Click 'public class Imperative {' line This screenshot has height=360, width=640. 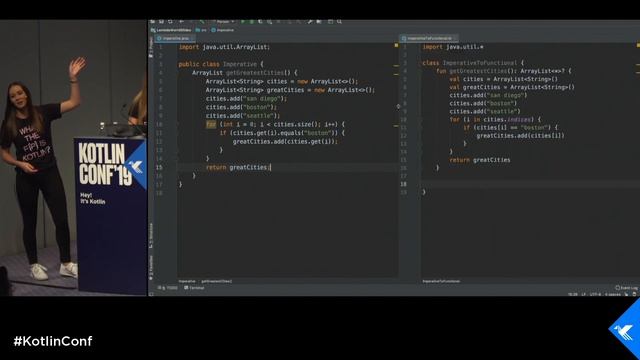221,64
